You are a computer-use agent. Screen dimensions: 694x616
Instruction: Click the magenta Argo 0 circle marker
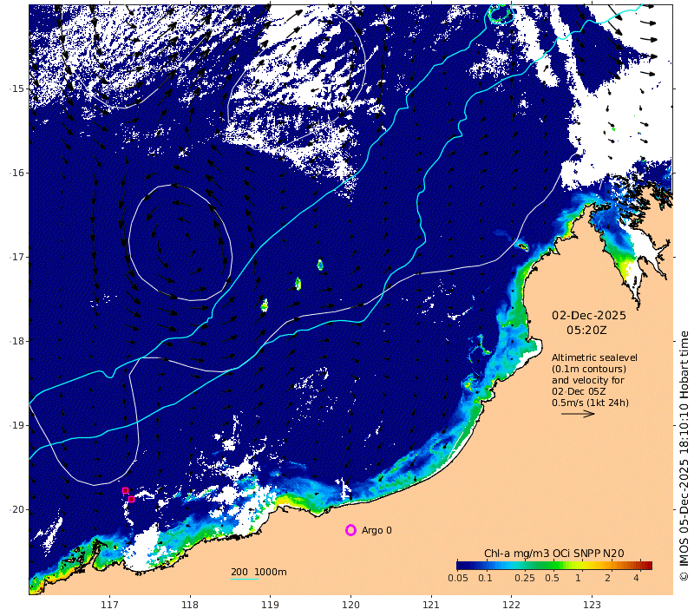pyautogui.click(x=350, y=530)
